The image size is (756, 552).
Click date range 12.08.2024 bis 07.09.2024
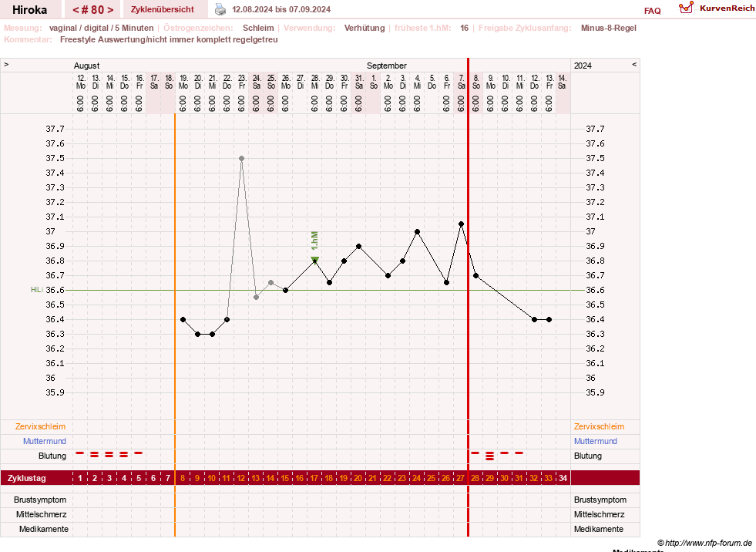coord(281,10)
